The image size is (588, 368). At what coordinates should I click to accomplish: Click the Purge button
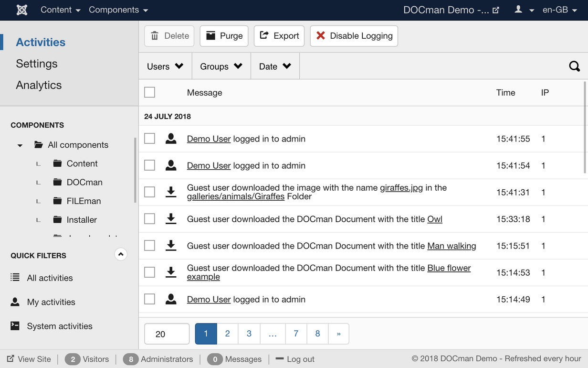click(x=224, y=36)
